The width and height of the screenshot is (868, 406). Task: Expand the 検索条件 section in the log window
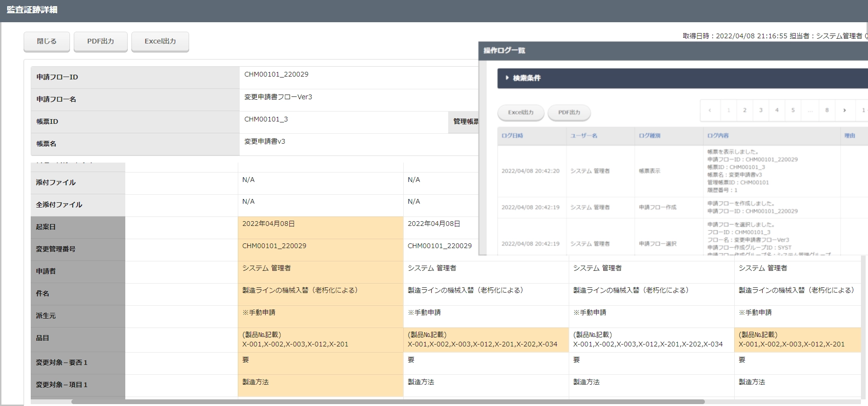coord(682,78)
